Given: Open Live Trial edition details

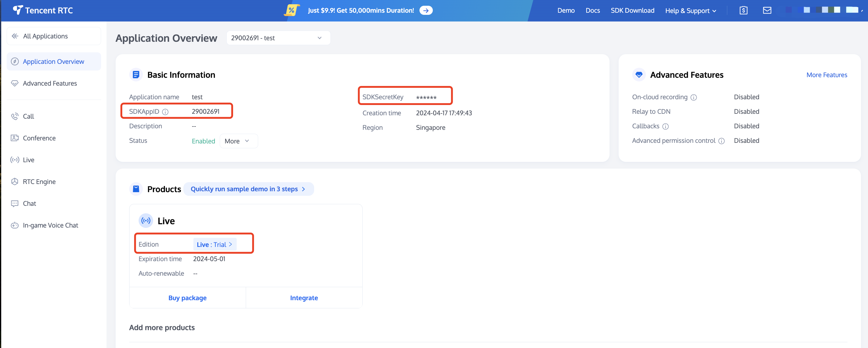Looking at the screenshot, I should (214, 244).
